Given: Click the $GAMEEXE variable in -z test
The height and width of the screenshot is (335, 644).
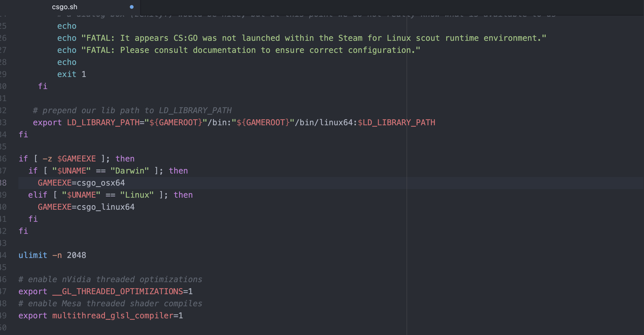Looking at the screenshot, I should 76,159.
